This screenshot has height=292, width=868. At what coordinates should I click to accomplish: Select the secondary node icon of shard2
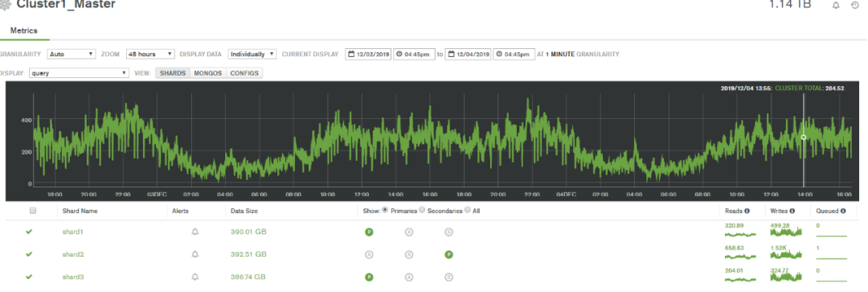[409, 254]
